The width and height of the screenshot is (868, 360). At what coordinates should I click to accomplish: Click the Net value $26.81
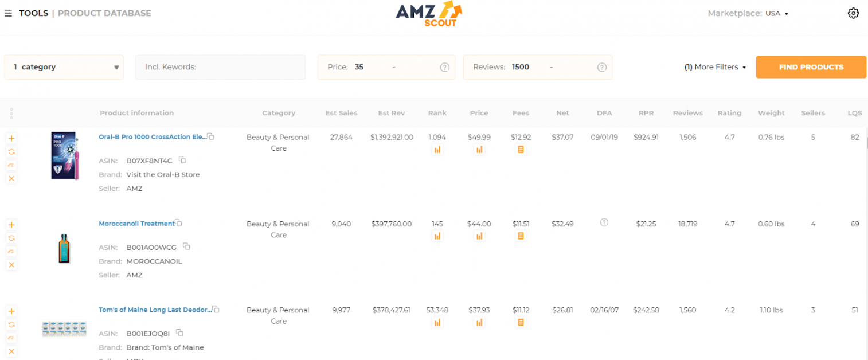(x=562, y=310)
